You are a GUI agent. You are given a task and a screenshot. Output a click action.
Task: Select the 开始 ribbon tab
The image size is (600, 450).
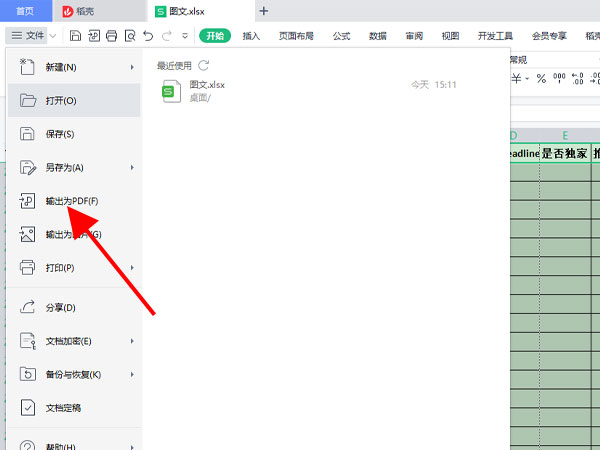215,36
